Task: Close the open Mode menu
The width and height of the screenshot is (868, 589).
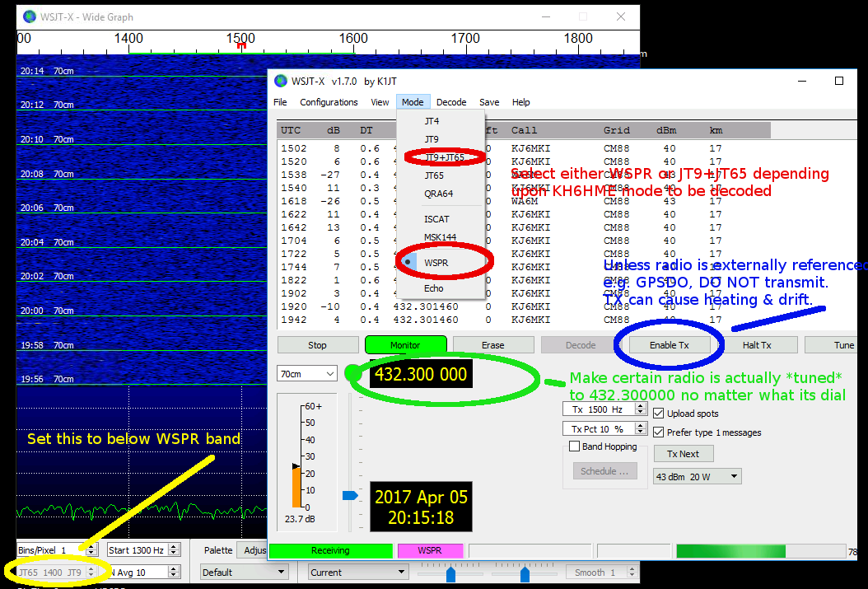Action: tap(413, 102)
